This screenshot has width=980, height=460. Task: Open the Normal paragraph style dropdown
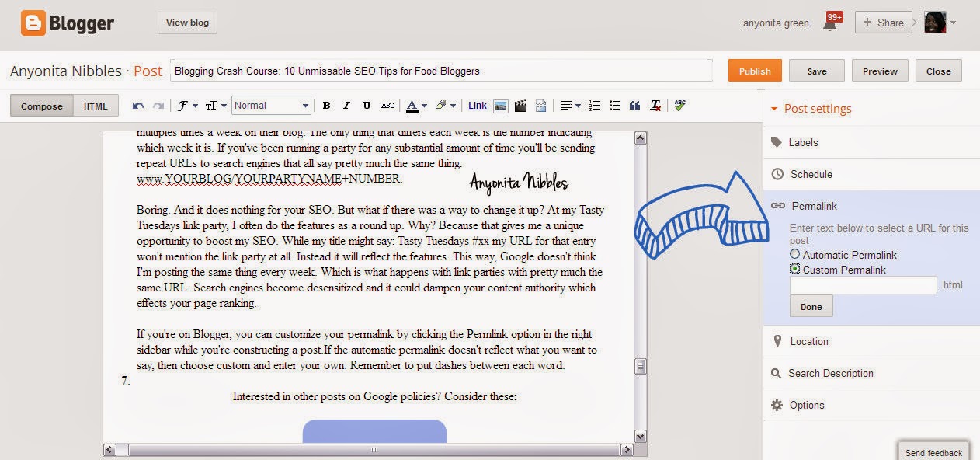click(271, 106)
